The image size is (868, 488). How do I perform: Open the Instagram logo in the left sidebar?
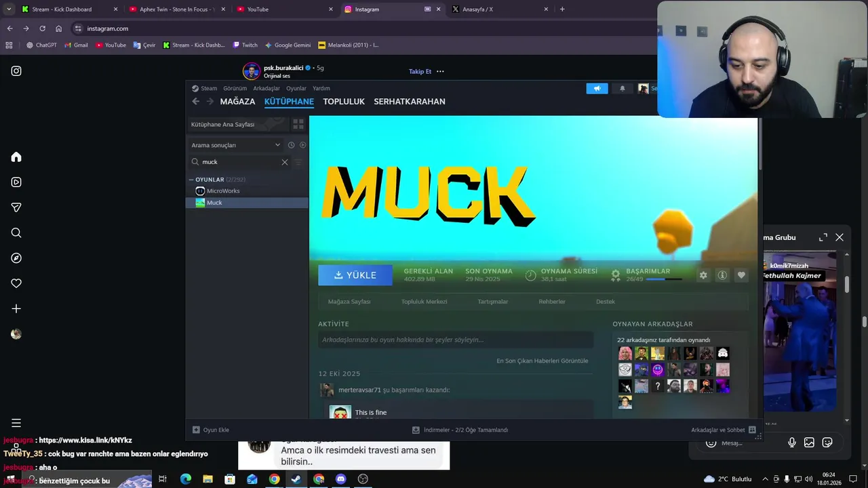point(16,70)
